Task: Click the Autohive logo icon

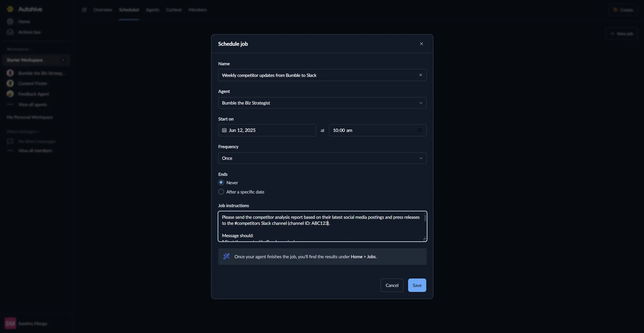Action: pos(10,9)
